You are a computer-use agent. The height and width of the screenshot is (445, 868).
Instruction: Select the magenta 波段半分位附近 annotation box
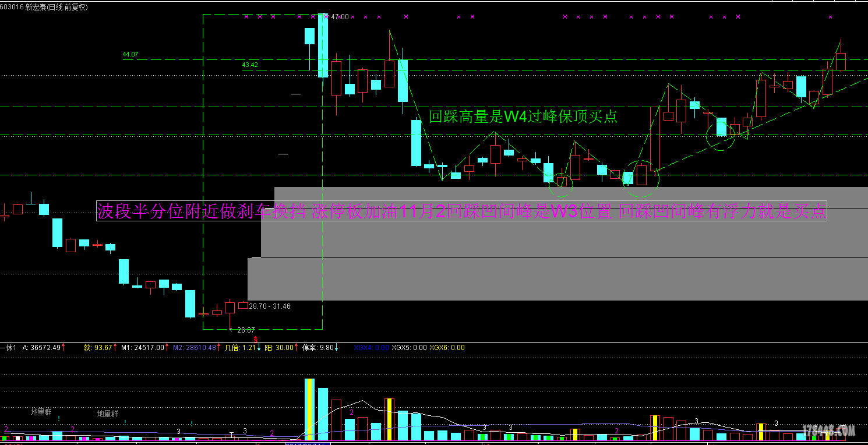point(461,211)
